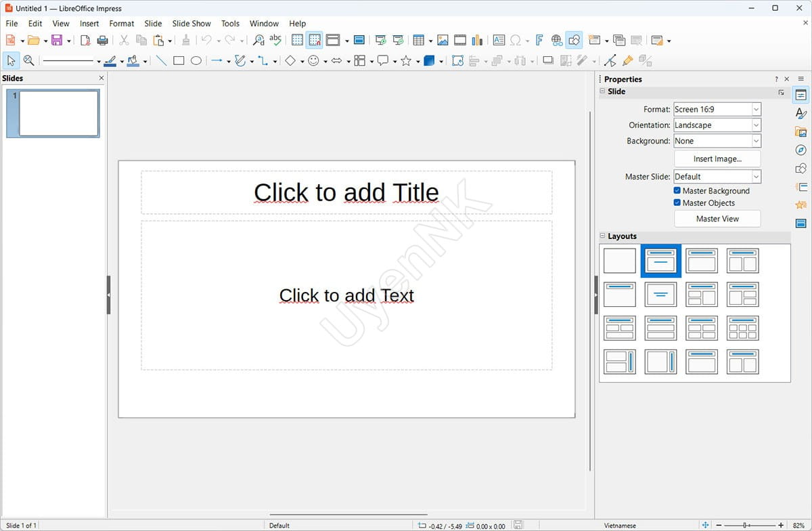Open the Styles sidebar deck icon
This screenshot has width=812, height=531.
coord(801,114)
